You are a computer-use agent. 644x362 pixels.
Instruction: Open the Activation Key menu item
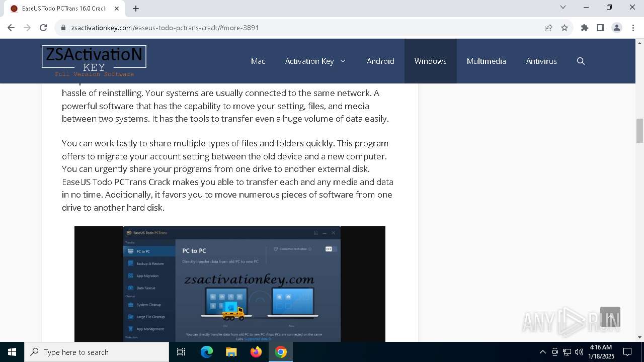click(x=309, y=61)
